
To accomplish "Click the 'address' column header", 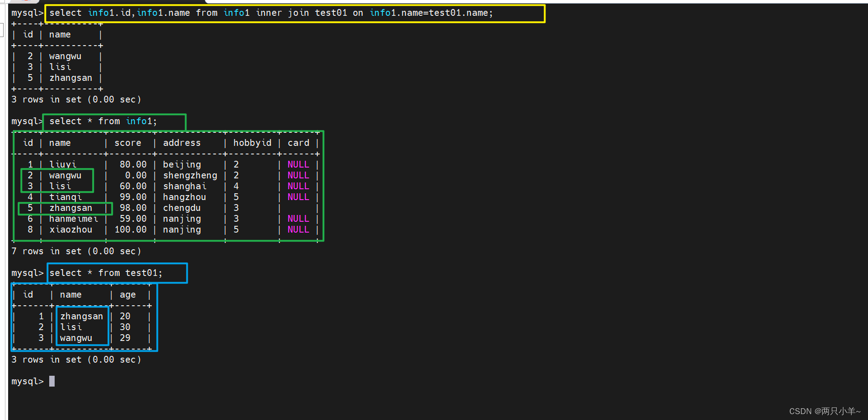I will coord(182,143).
